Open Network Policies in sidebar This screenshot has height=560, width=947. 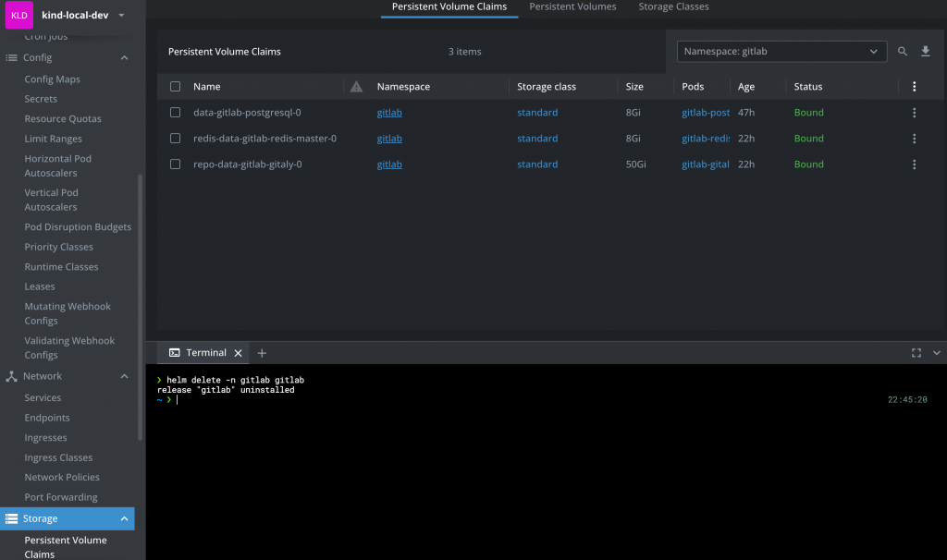click(x=62, y=478)
